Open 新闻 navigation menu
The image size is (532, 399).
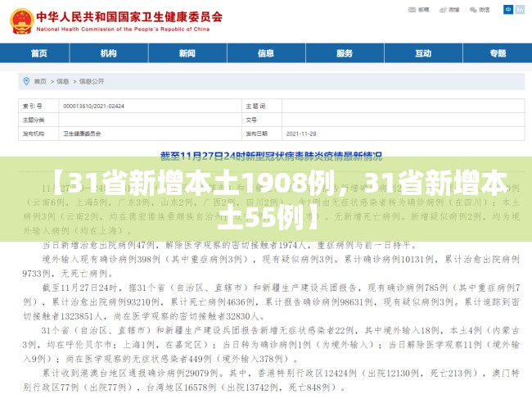coord(187,53)
